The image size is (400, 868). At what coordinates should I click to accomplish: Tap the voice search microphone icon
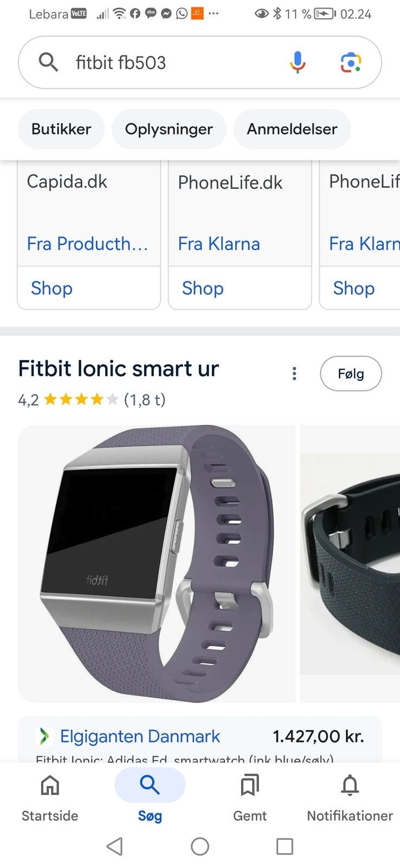[x=297, y=62]
